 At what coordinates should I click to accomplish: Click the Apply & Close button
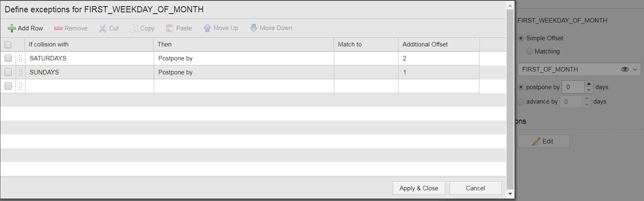coord(419,188)
